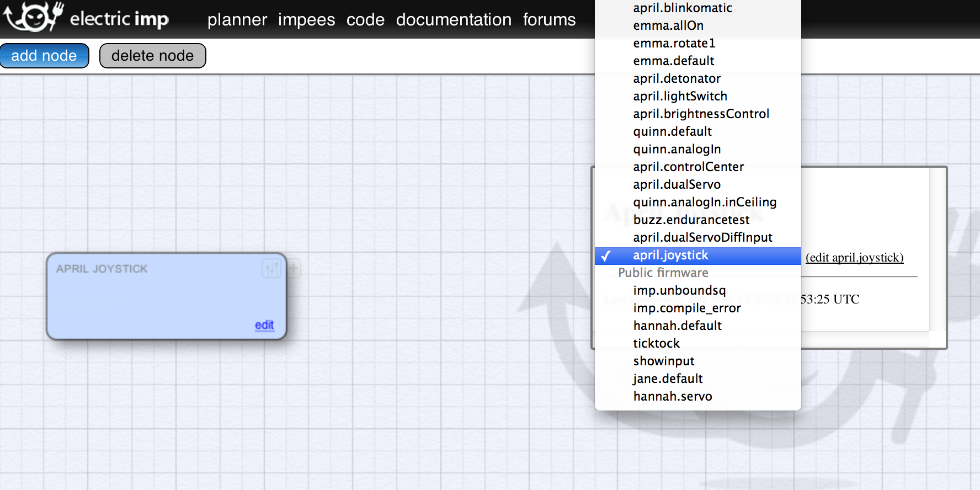The image size is (980, 490).
Task: Choose april.blinkomatic from the firmware list
Action: pyautogui.click(x=698, y=8)
